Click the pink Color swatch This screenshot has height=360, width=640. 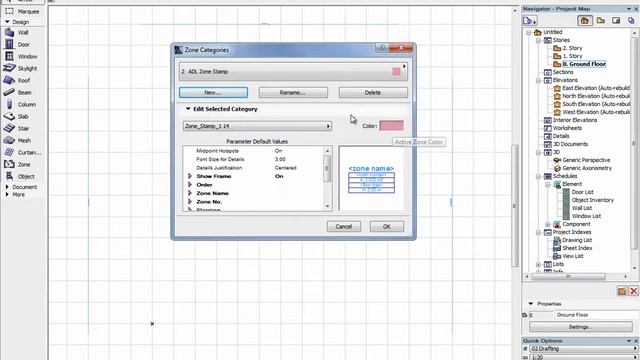click(391, 126)
